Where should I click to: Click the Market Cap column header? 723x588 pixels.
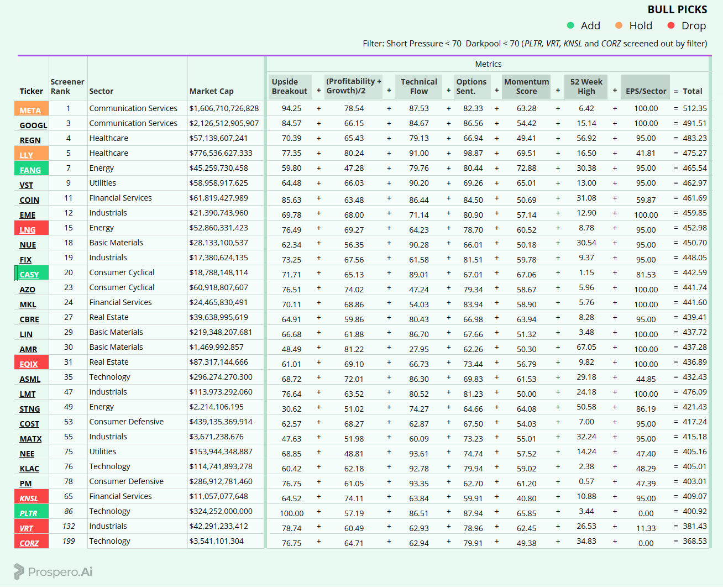pyautogui.click(x=212, y=91)
